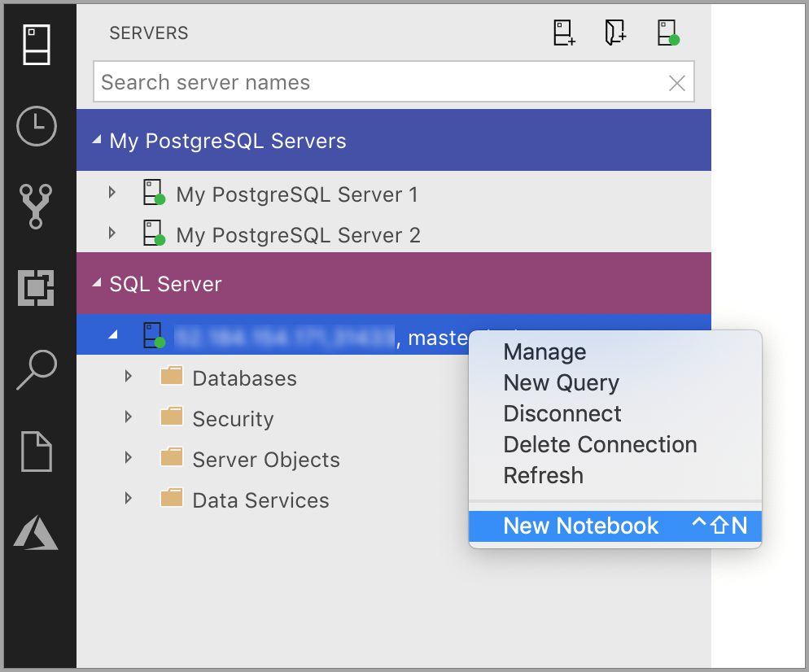Click the SERVERS panel title
Viewport: 809px width, 672px height.
point(149,33)
